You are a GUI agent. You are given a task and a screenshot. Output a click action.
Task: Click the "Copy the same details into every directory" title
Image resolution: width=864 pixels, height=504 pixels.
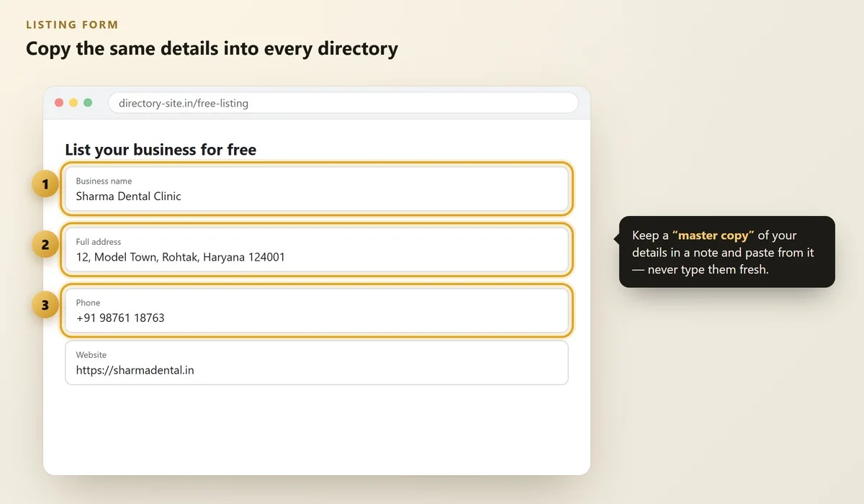[x=212, y=49]
